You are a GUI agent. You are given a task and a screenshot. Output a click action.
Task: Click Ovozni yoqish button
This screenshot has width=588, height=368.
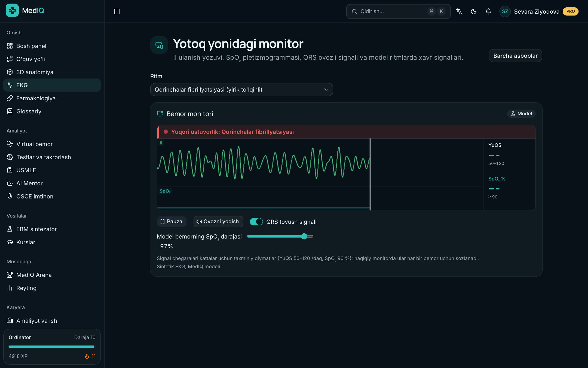coord(218,222)
